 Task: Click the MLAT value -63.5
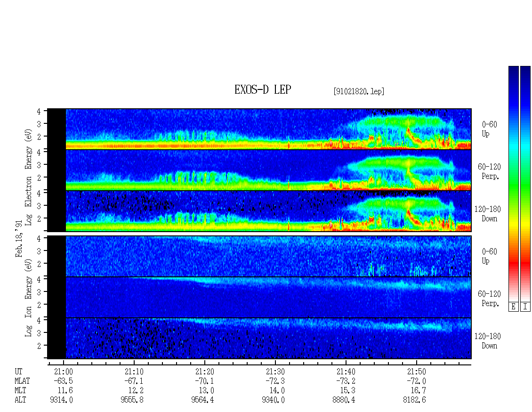point(64,381)
